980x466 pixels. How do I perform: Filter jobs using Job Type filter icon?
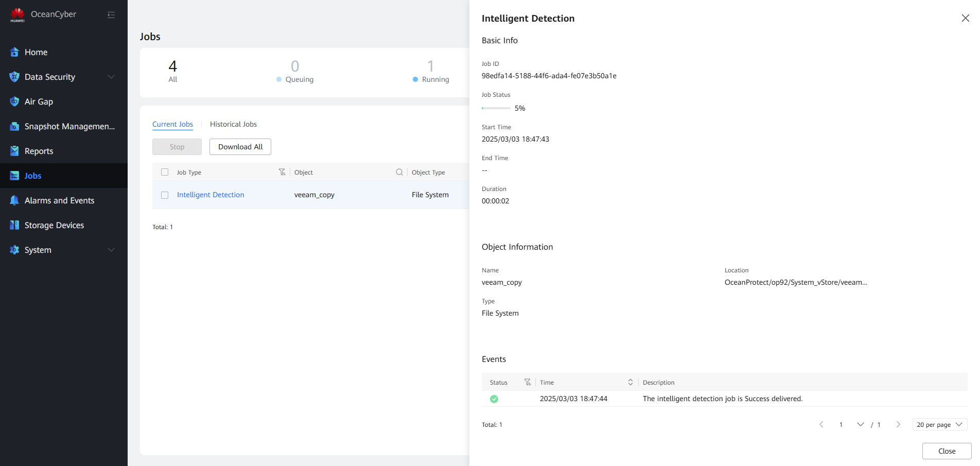click(x=282, y=172)
